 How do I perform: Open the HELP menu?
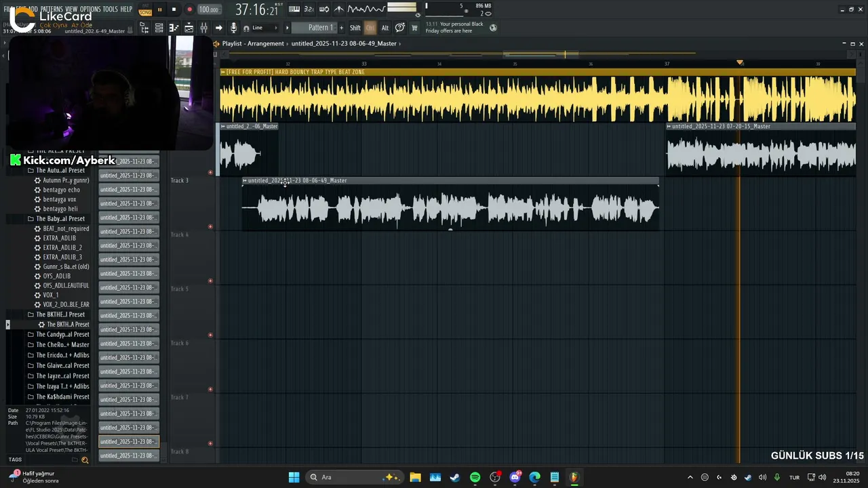[126, 9]
